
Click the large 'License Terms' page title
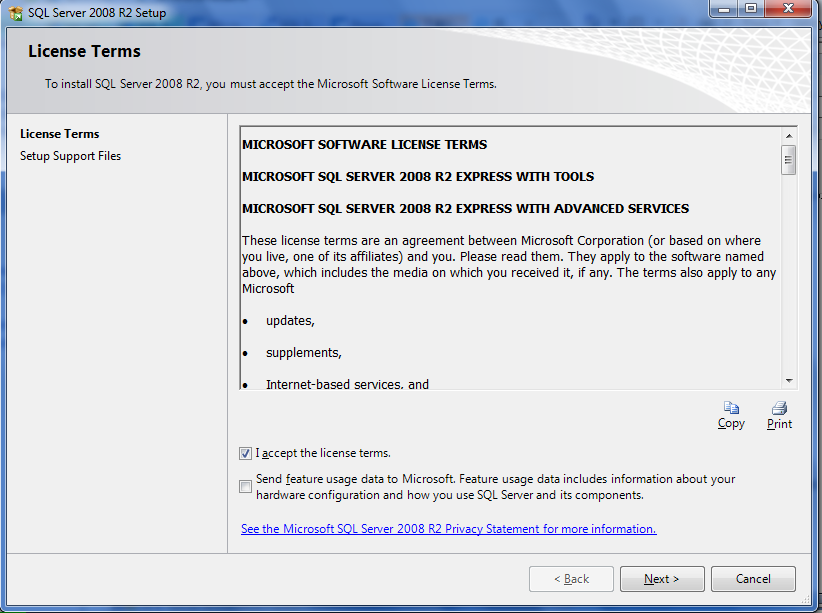(x=84, y=51)
